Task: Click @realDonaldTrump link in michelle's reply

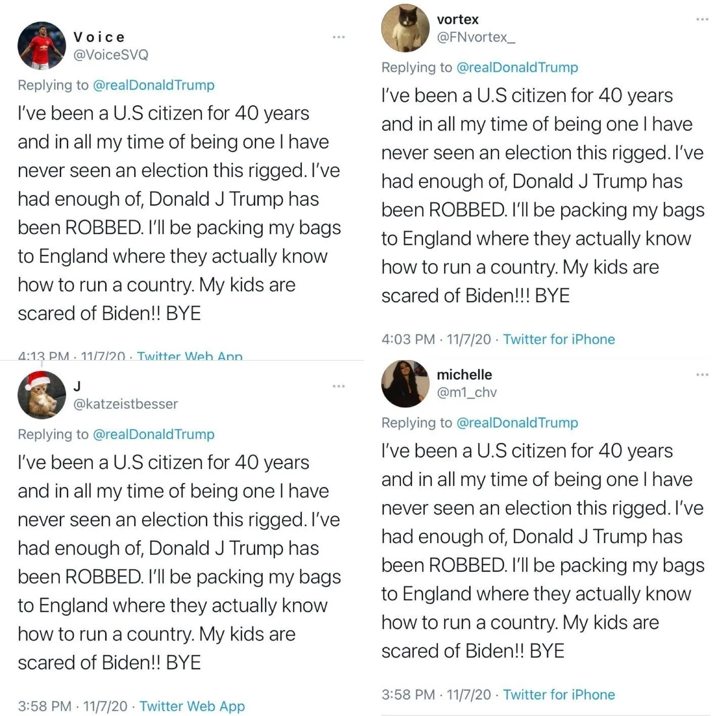Action: [x=517, y=423]
